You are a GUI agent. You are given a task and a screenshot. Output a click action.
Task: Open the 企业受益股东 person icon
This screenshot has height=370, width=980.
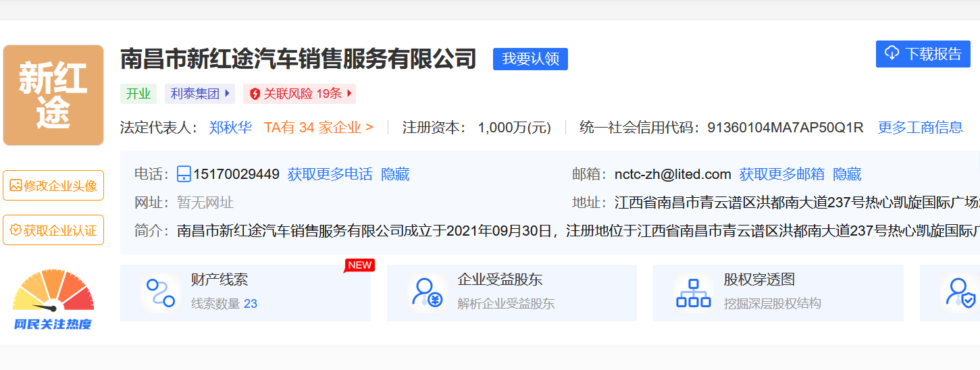pyautogui.click(x=428, y=292)
